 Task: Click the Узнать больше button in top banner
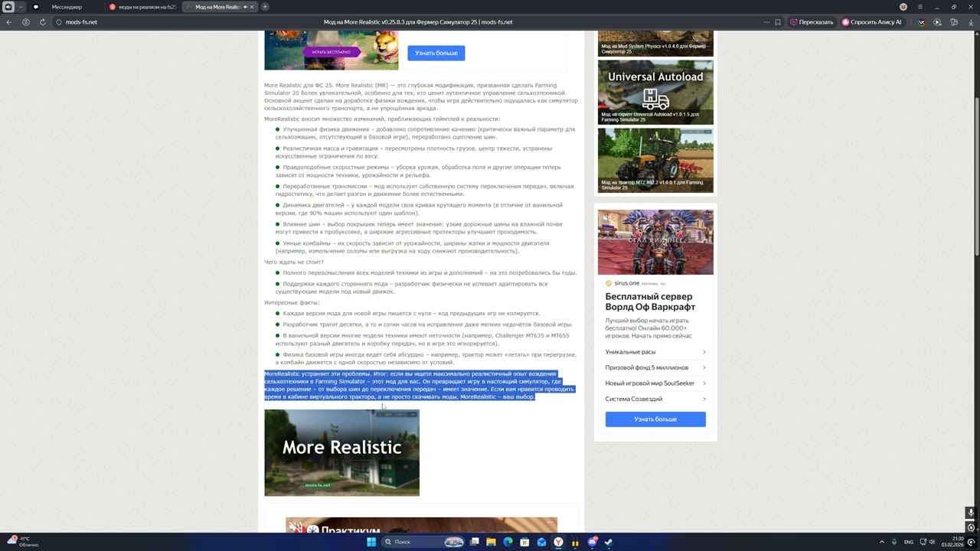click(436, 53)
